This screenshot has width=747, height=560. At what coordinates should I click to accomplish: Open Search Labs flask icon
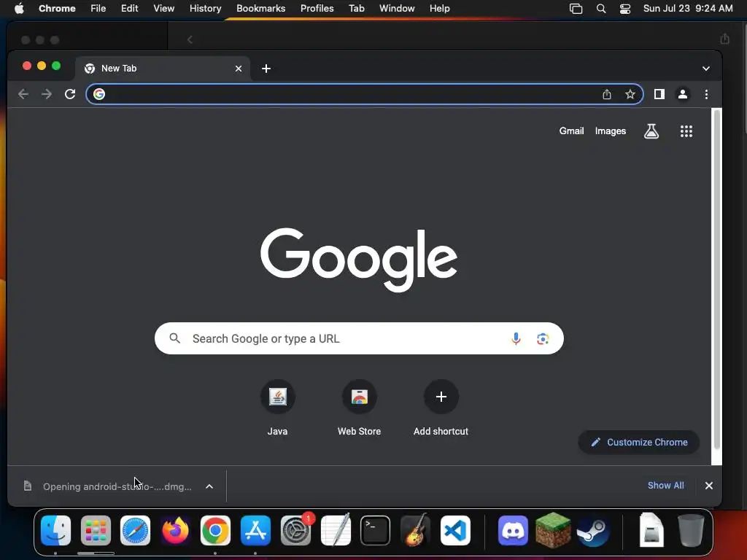[651, 131]
